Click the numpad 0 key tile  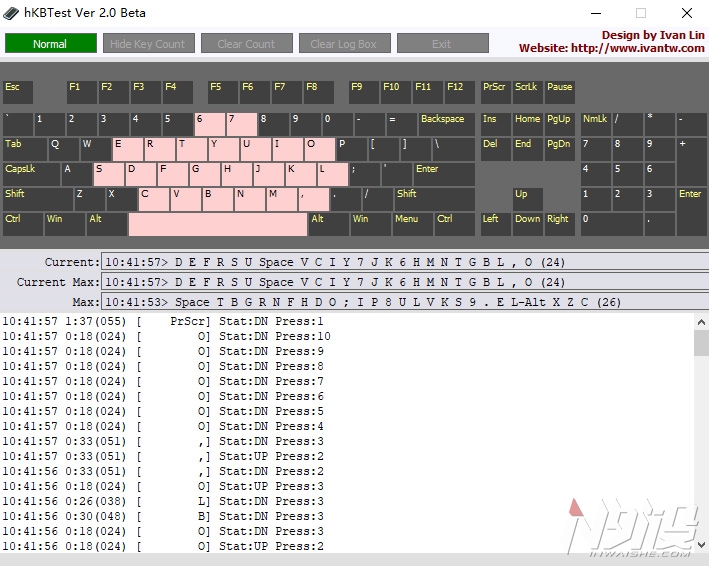(612, 224)
